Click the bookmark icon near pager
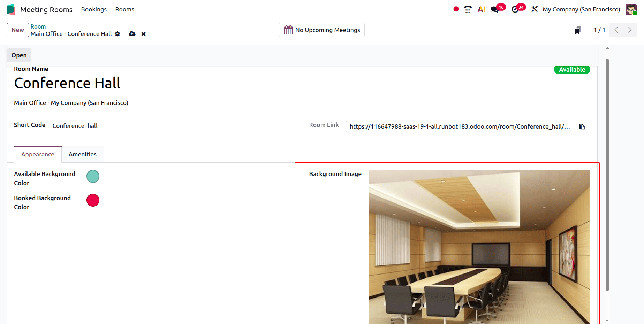Image resolution: width=644 pixels, height=324 pixels. tap(578, 30)
